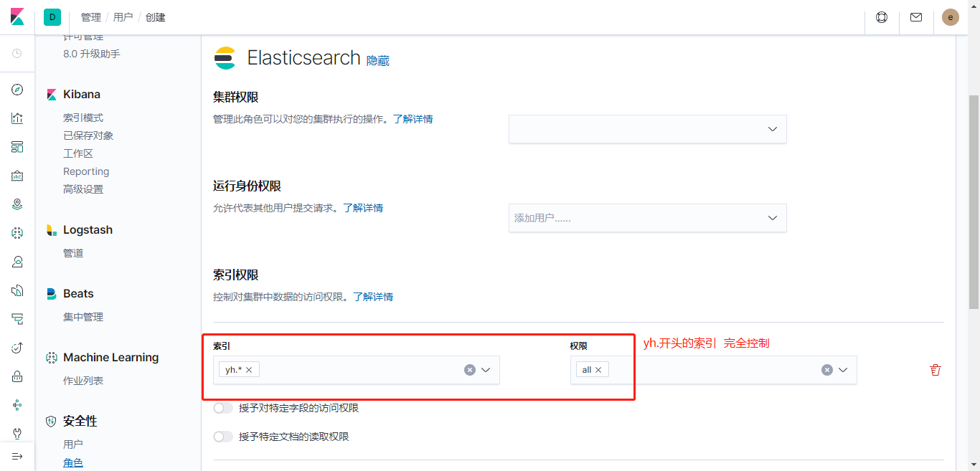Remove the 'all' privilege pill
The image size is (980, 471).
pyautogui.click(x=598, y=370)
